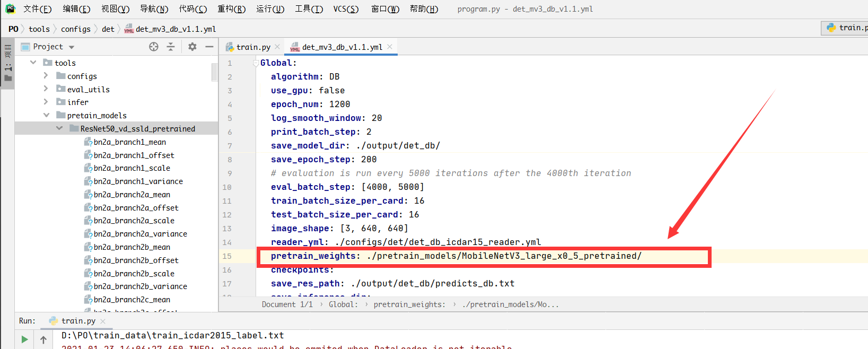The image size is (868, 349).
Task: Open the 运行(U) menu
Action: point(270,8)
